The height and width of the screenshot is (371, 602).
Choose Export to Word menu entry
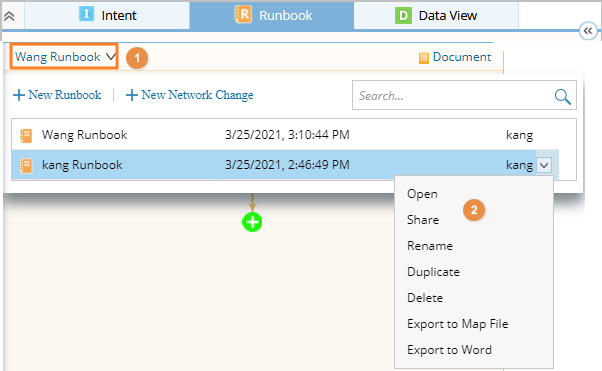click(449, 350)
